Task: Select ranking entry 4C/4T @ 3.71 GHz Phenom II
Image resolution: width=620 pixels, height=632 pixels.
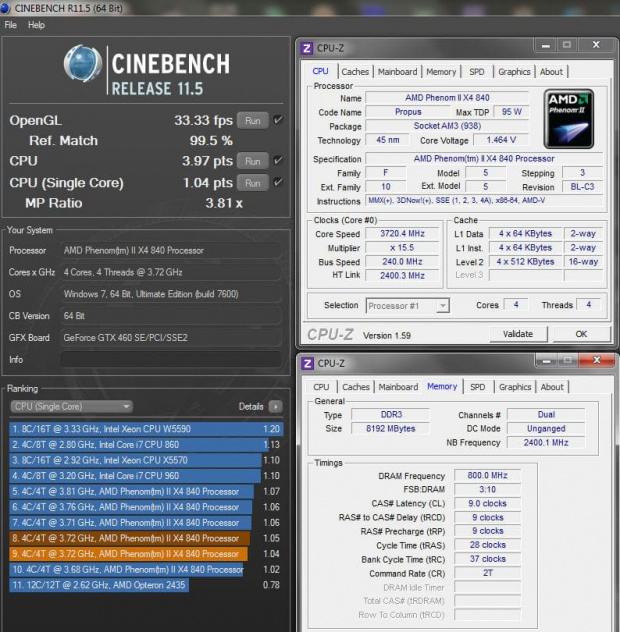Action: pos(146,522)
